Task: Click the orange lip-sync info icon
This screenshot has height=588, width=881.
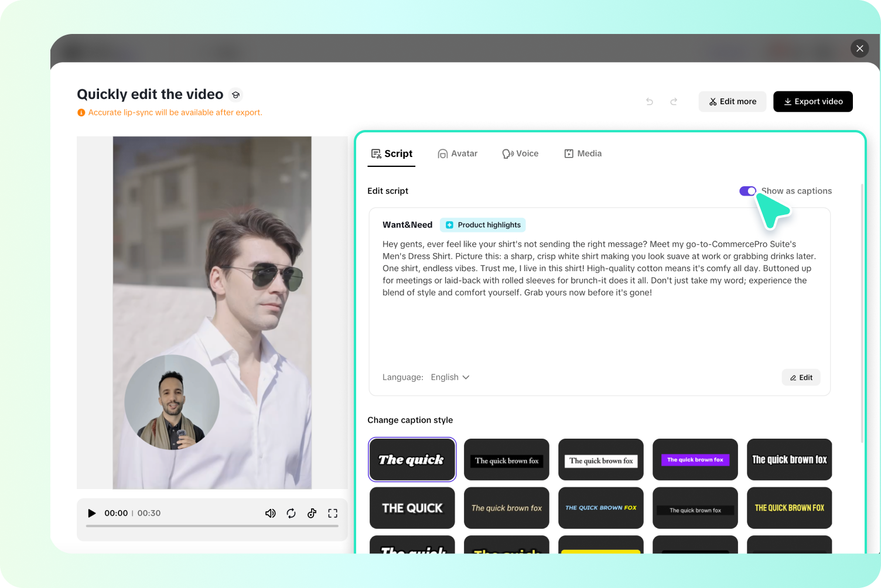Action: click(x=81, y=112)
